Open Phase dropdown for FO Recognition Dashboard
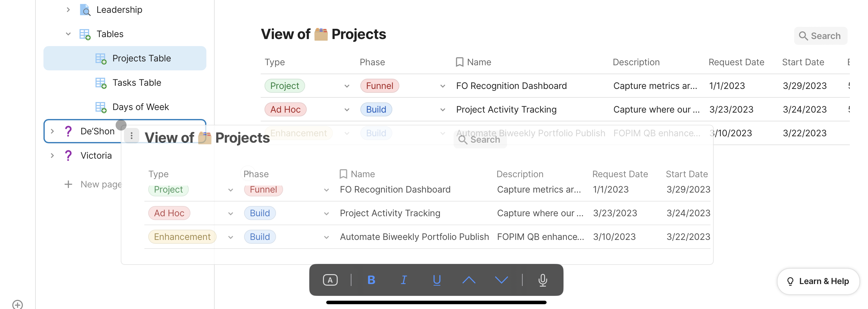868x309 pixels. coord(442,86)
